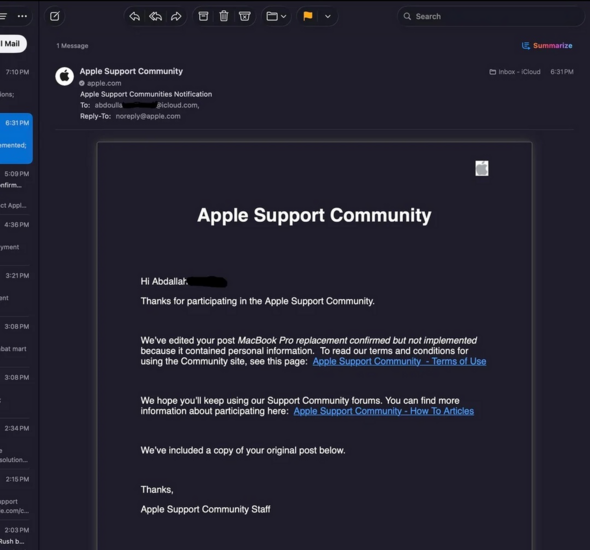
Task: Click the Summarize button
Action: [547, 46]
